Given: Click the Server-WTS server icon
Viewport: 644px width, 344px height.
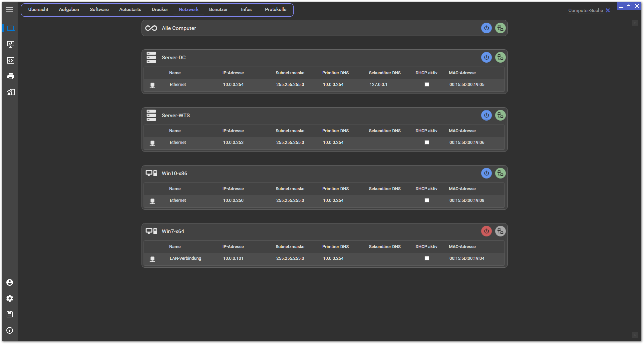Looking at the screenshot, I should click(x=151, y=115).
